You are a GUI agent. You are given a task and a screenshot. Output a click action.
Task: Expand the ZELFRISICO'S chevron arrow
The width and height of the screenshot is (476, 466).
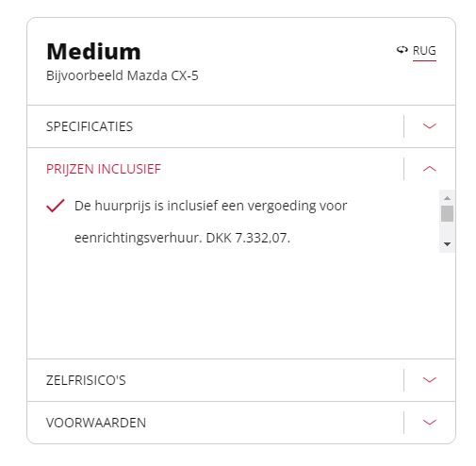pyautogui.click(x=429, y=380)
